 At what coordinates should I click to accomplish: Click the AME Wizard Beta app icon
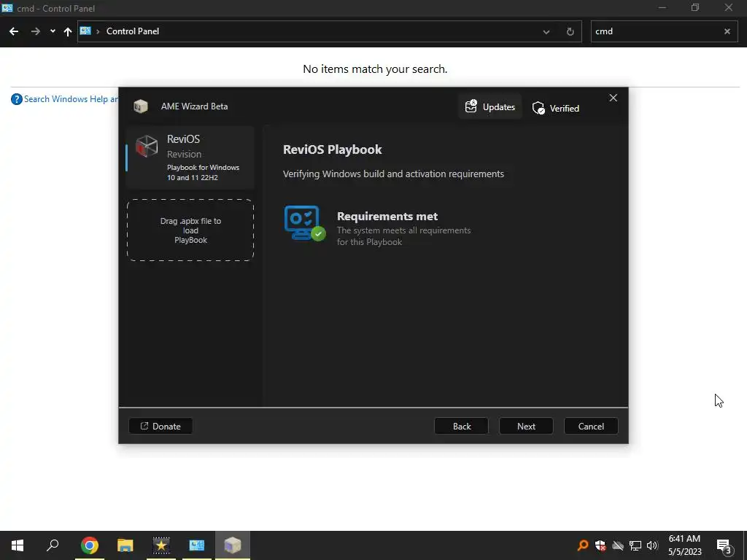pos(141,106)
